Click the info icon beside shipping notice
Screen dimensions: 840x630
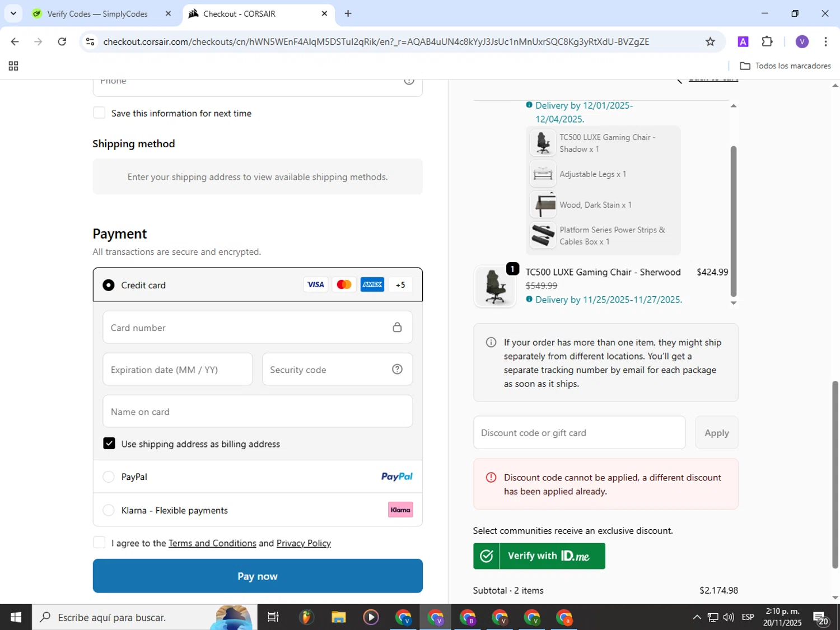pyautogui.click(x=491, y=342)
